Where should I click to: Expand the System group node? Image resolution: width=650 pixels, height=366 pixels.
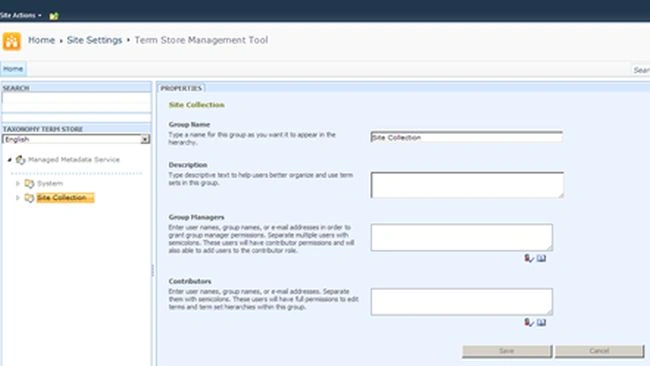(18, 183)
